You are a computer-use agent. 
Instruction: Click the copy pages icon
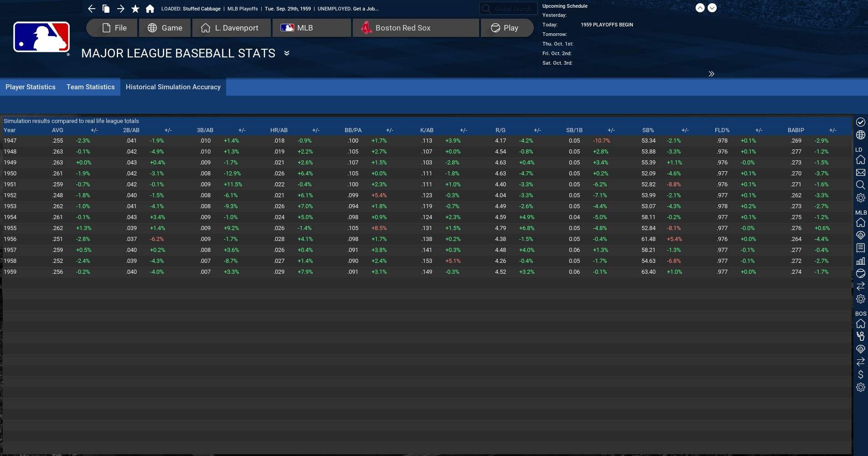[x=106, y=9]
